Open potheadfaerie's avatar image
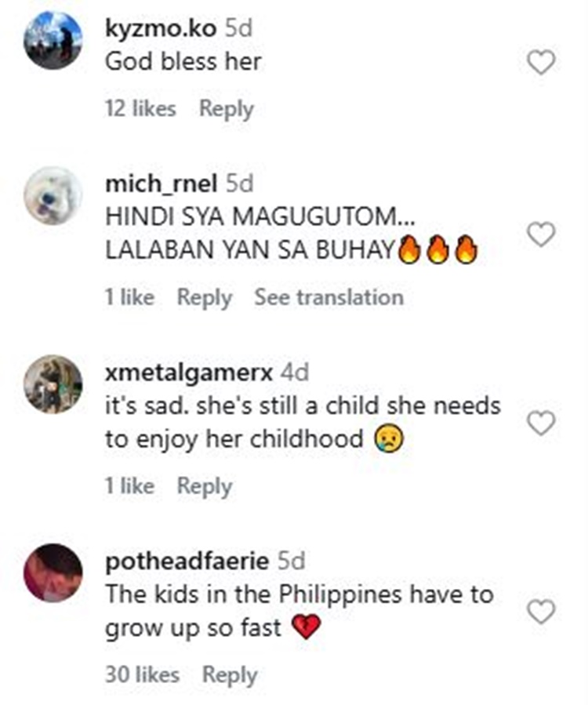588x705 pixels. click(53, 573)
